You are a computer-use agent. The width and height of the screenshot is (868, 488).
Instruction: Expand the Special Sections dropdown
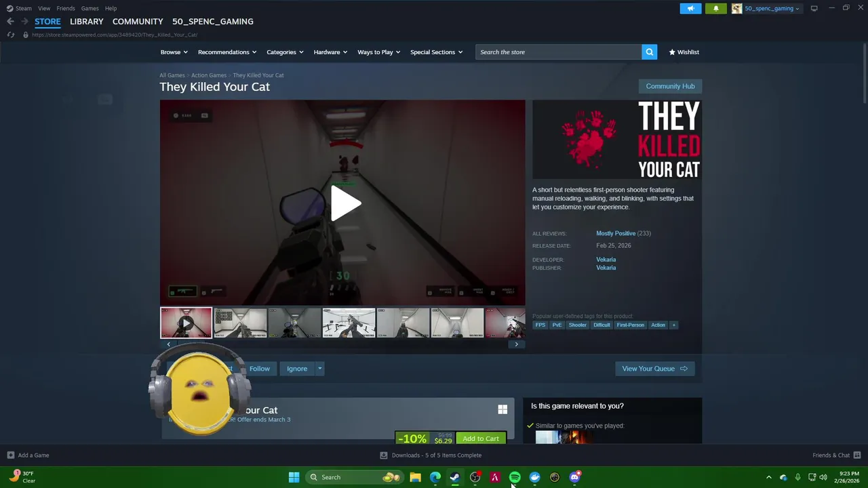pos(436,52)
